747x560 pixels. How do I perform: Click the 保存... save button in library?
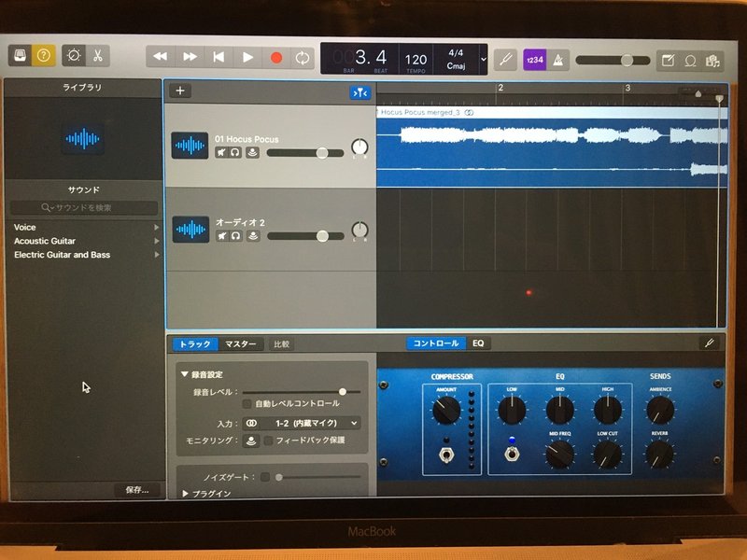pyautogui.click(x=137, y=489)
